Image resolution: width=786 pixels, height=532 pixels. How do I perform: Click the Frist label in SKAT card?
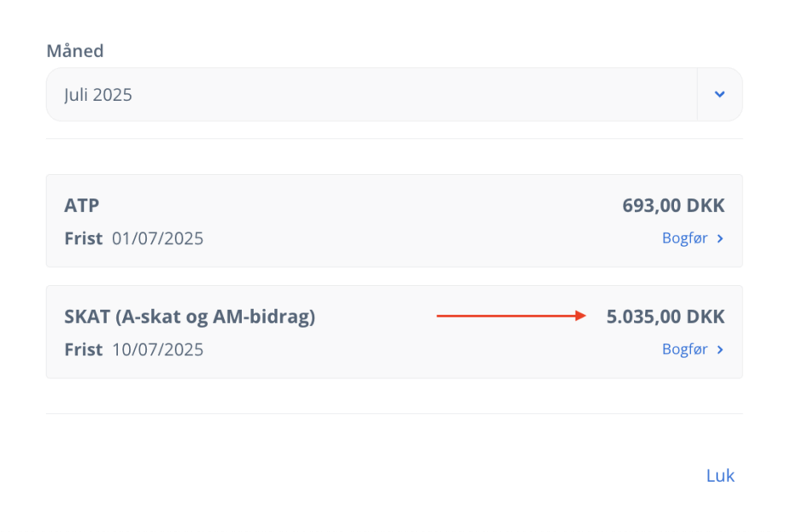click(83, 349)
